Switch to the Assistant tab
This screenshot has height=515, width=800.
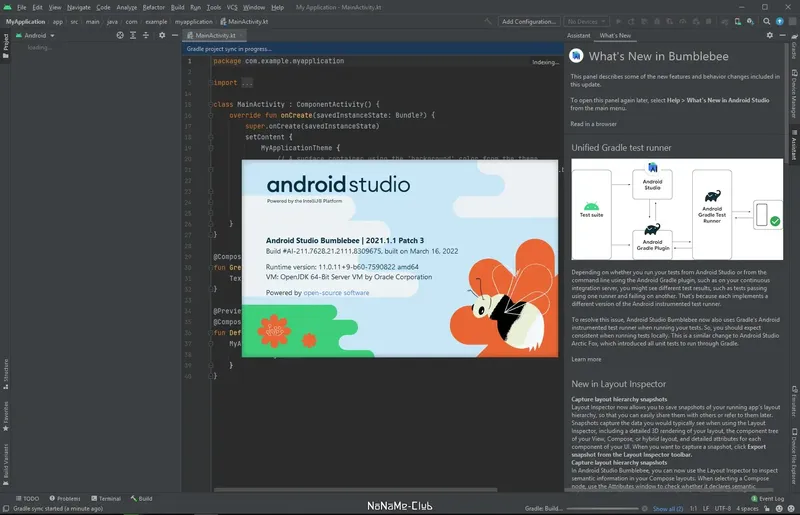[578, 35]
